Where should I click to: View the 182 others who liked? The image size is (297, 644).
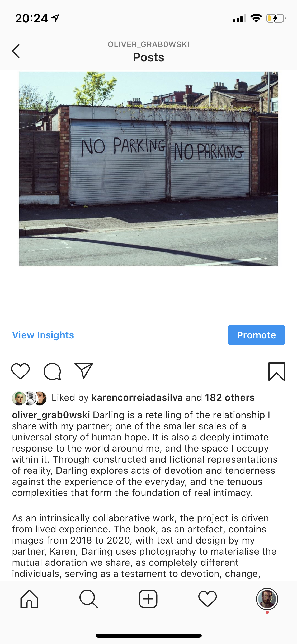230,398
